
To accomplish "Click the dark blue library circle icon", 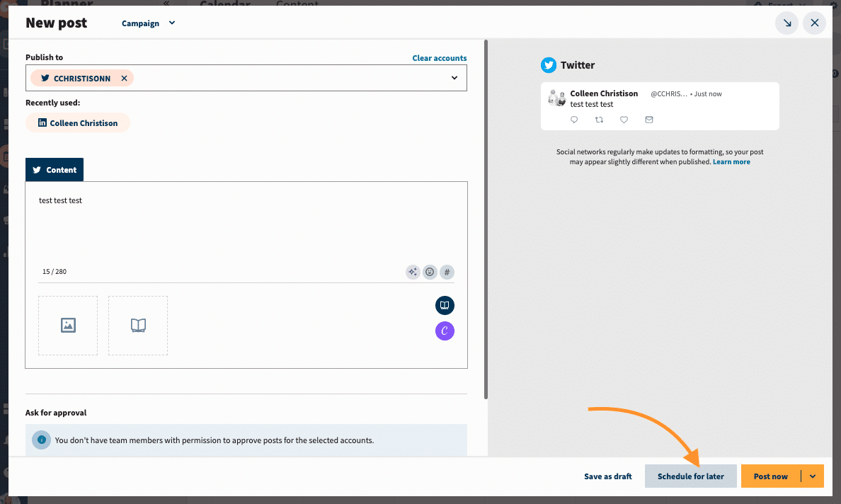I will coord(445,305).
